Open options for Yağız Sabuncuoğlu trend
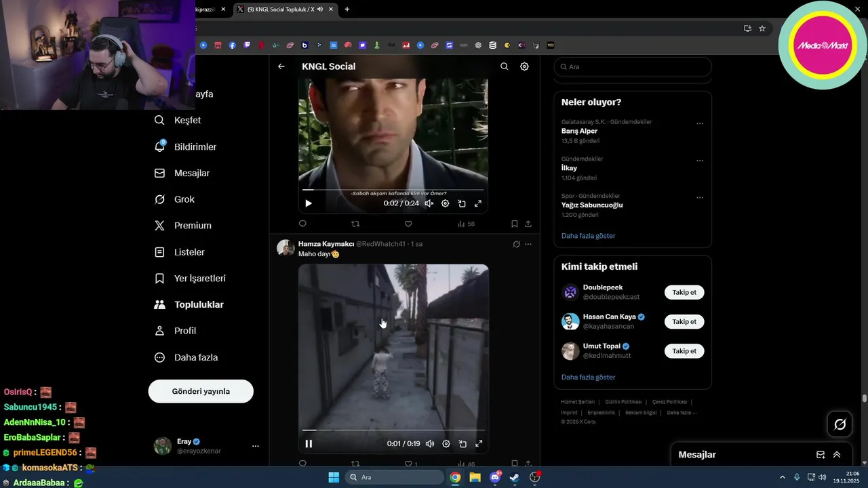 click(x=700, y=197)
